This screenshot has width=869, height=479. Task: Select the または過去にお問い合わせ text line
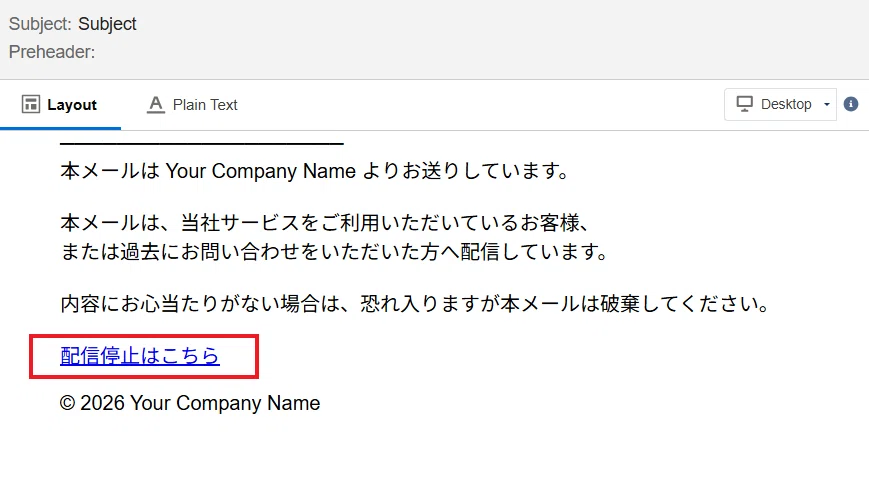335,252
